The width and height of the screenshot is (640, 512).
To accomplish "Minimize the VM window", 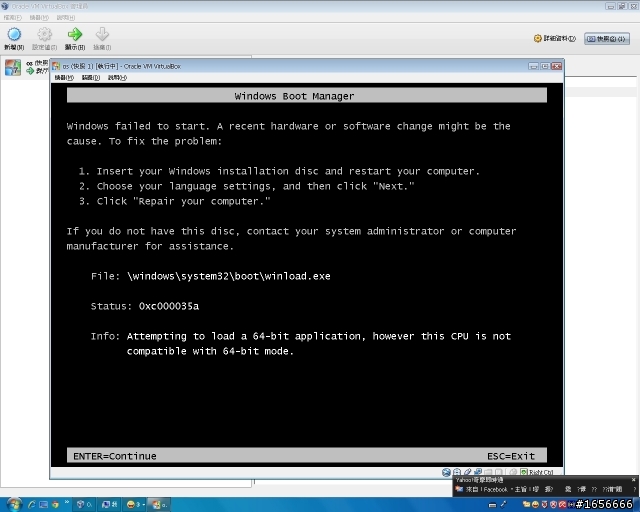I will pyautogui.click(x=533, y=66).
